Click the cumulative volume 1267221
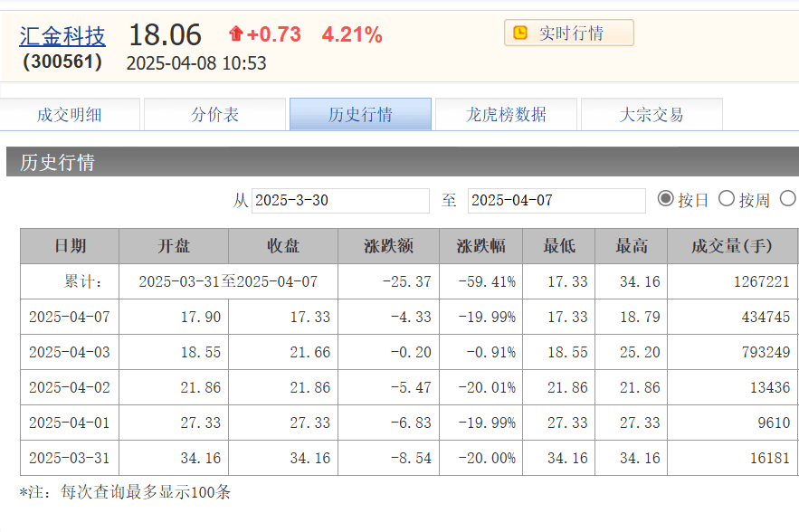Viewport: 799px width, 532px height. (x=762, y=281)
